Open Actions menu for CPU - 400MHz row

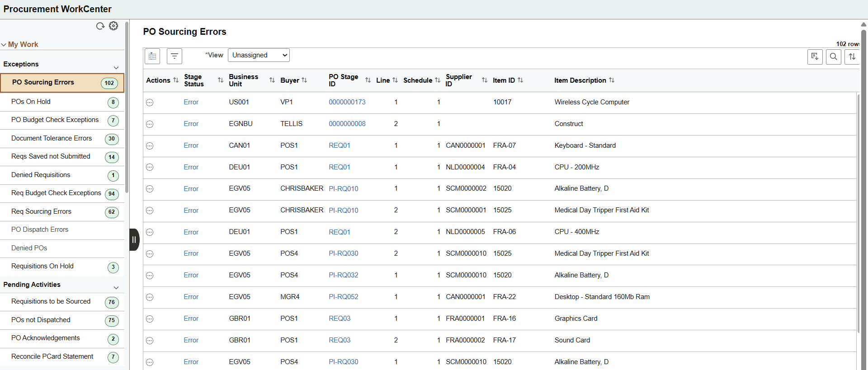click(150, 232)
